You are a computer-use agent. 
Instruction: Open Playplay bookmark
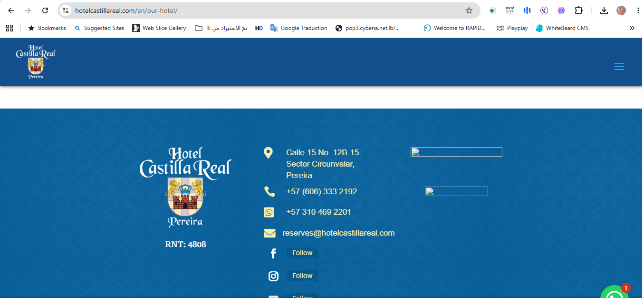coord(512,28)
